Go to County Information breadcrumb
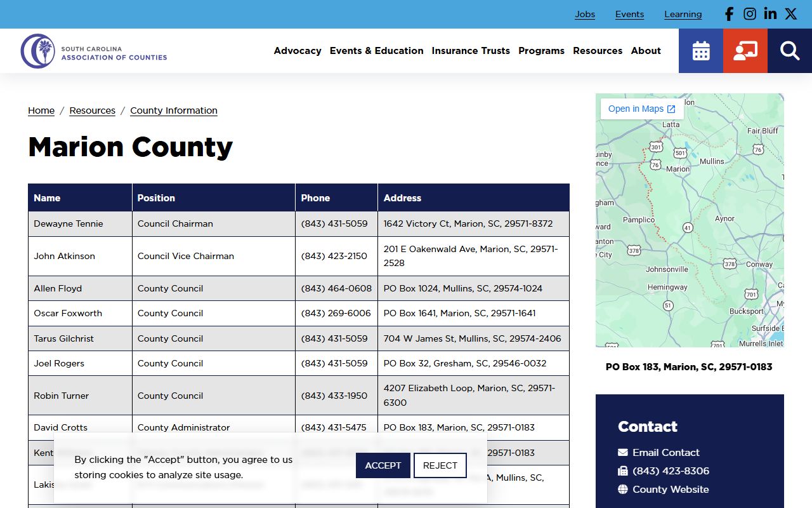The width and height of the screenshot is (812, 508). (x=174, y=110)
